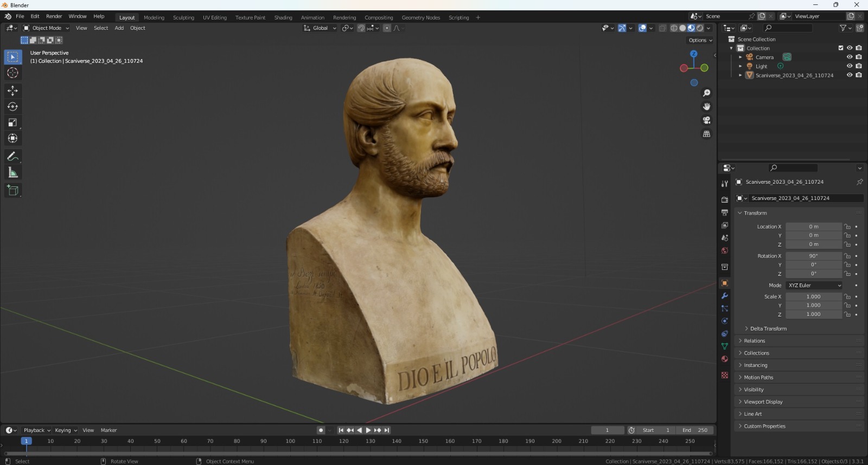This screenshot has height=465, width=868.
Task: Expand the Viewport Display panel
Action: [x=763, y=402]
